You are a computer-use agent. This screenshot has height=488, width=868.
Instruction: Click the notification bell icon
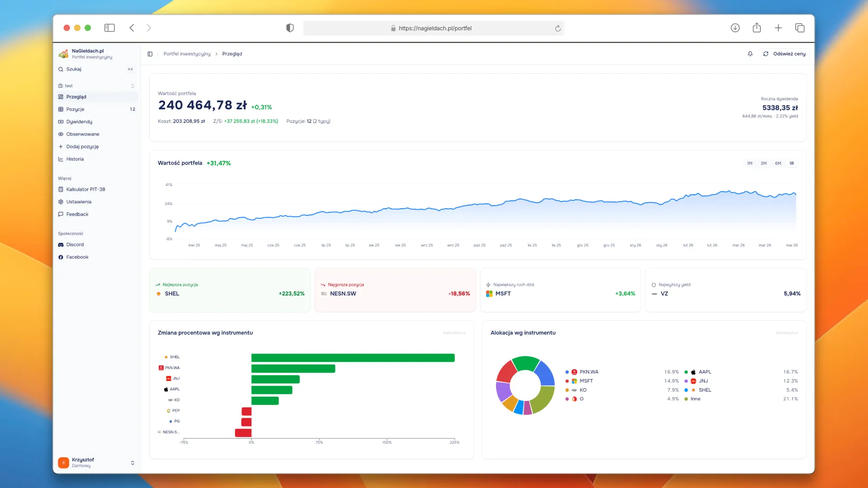(750, 54)
